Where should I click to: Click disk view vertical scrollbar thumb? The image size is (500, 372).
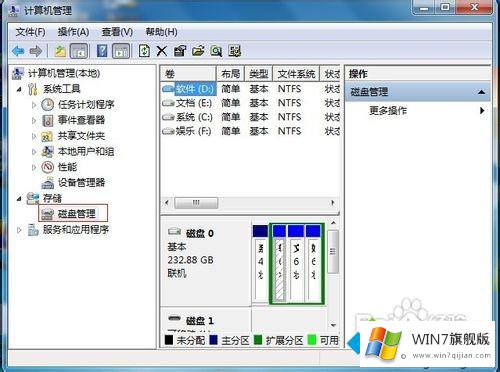pos(333,251)
